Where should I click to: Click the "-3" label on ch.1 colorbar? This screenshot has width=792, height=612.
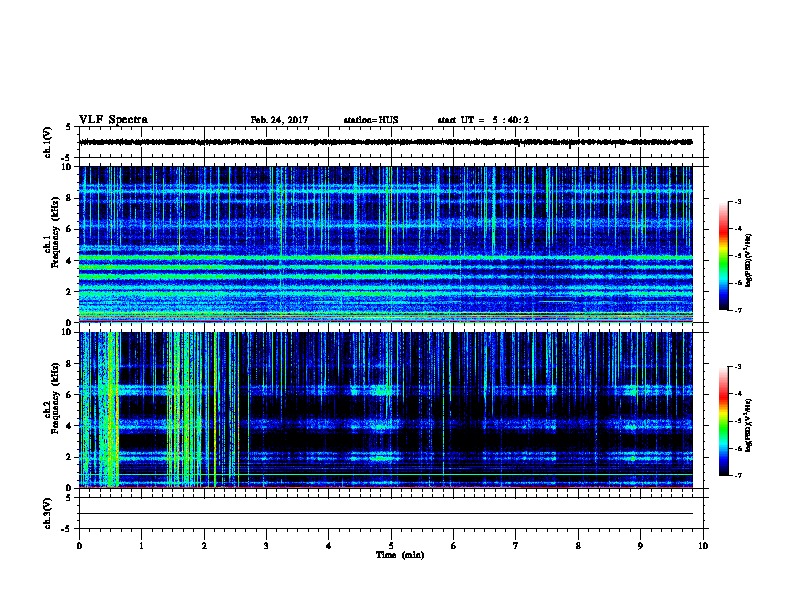point(737,202)
